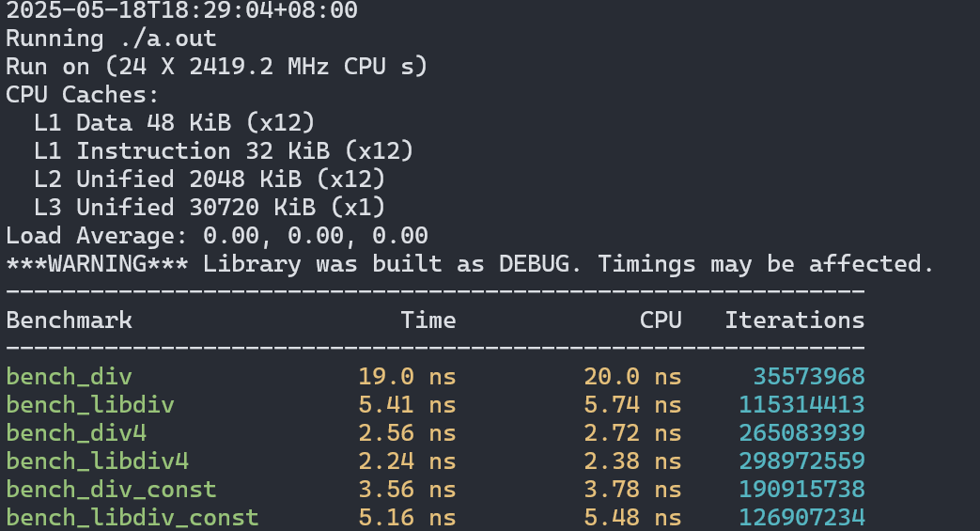Screen dimensions: 980x531
Task: Click the DEBUG warning message
Action: (470, 263)
